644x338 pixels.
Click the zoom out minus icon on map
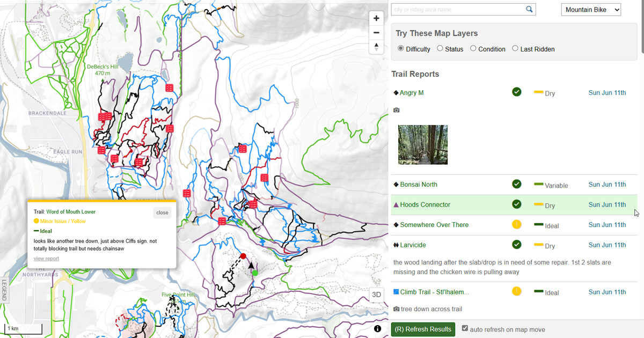coord(376,32)
